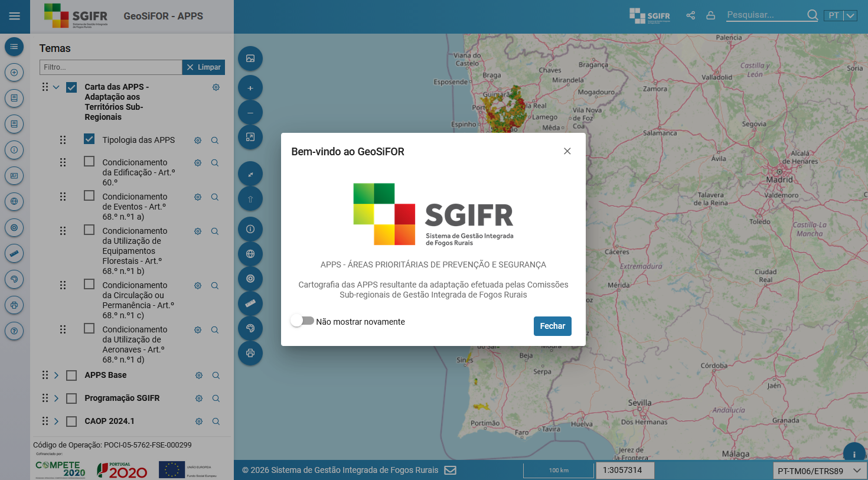Click the Fechar button in the welcome dialog
The width and height of the screenshot is (868, 480).
tap(552, 326)
